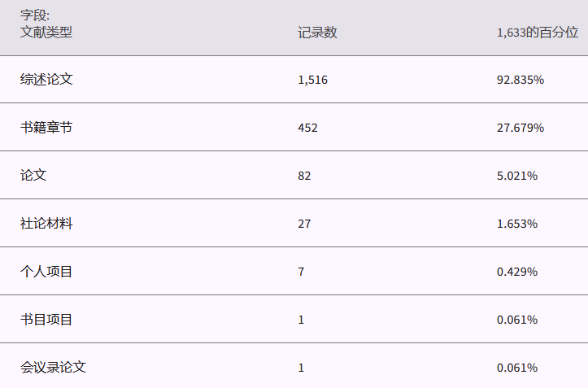Select the 书目项目 document type
Viewport: 588px width, 388px height.
(x=46, y=320)
